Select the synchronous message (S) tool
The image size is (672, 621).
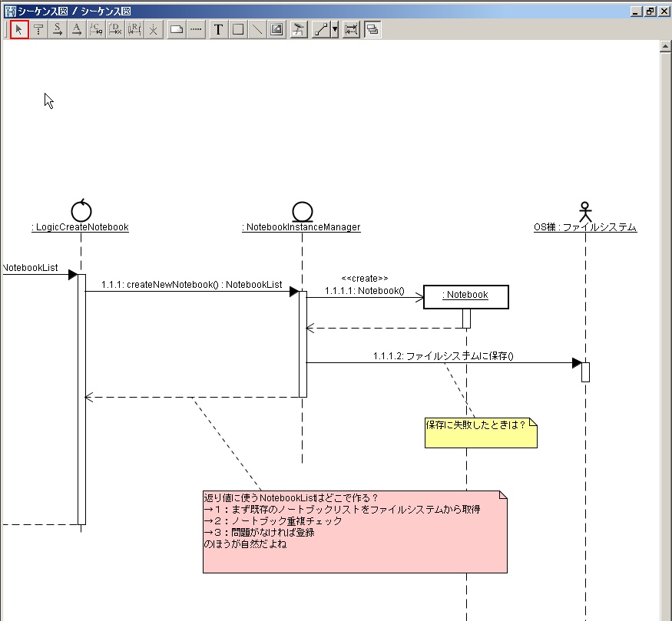click(58, 29)
